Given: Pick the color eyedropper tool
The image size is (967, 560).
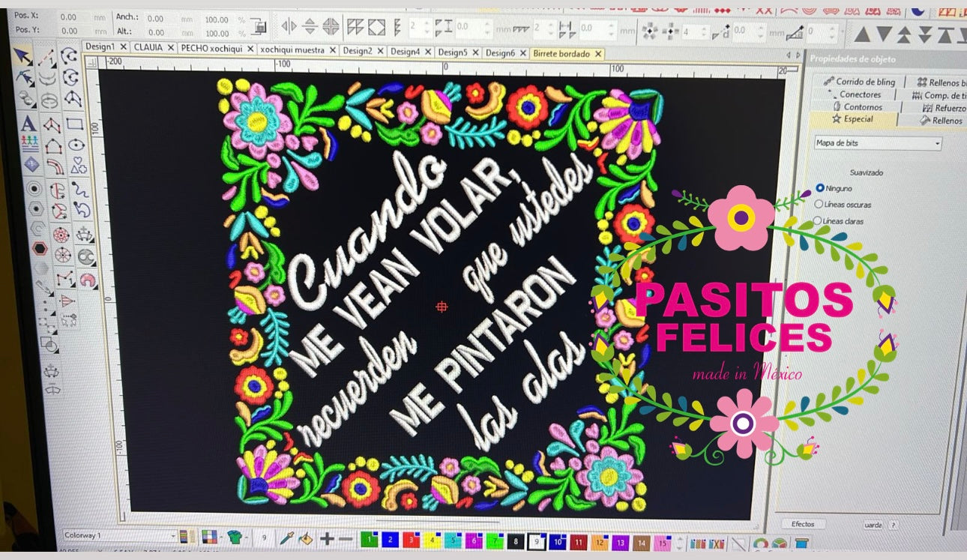Looking at the screenshot, I should point(286,538).
